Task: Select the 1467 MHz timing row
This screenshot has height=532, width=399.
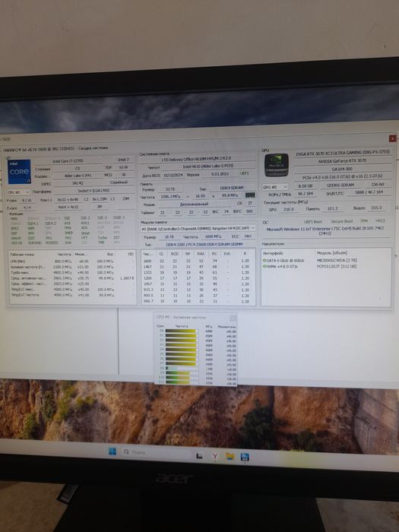Action: [x=198, y=267]
